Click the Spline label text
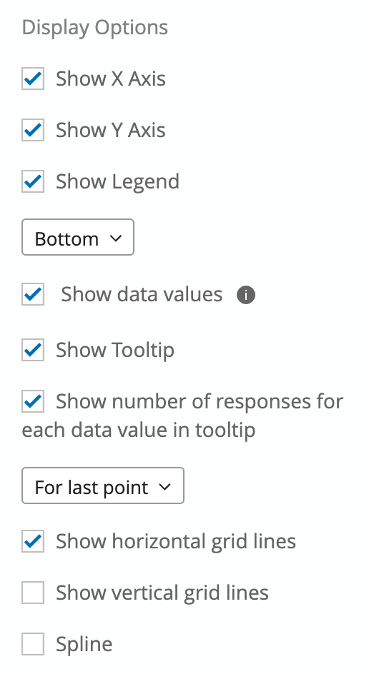 tap(84, 644)
